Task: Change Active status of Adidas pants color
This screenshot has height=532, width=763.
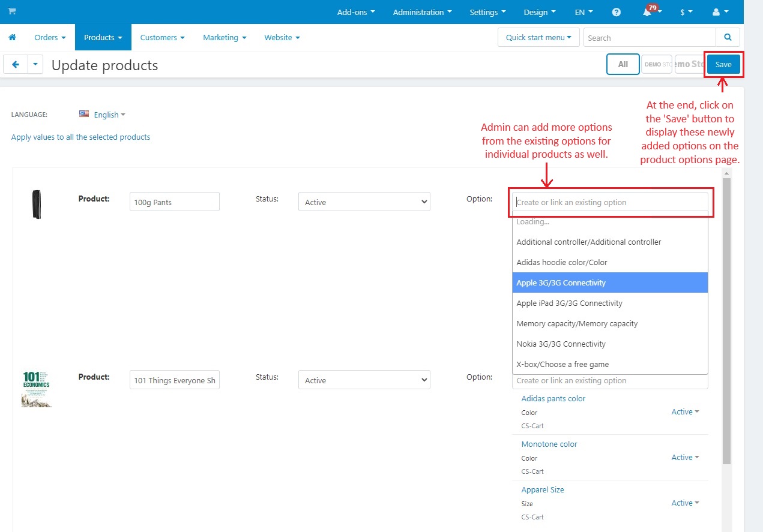Action: pos(686,411)
